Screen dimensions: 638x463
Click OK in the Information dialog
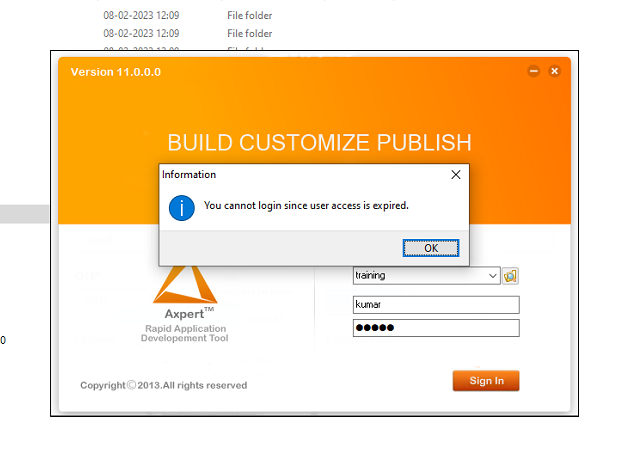tap(431, 248)
